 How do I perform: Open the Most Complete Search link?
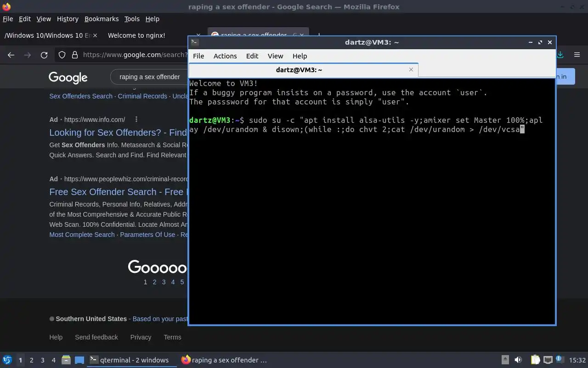pyautogui.click(x=82, y=235)
